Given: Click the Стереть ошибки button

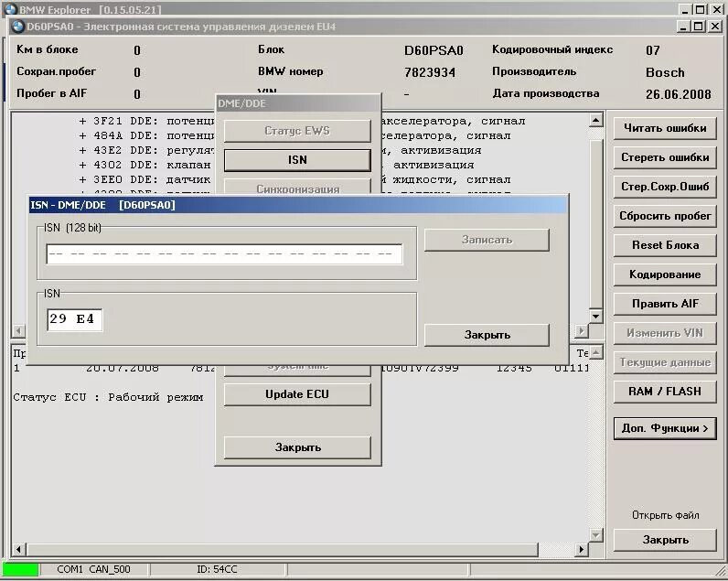Looking at the screenshot, I should coord(665,158).
